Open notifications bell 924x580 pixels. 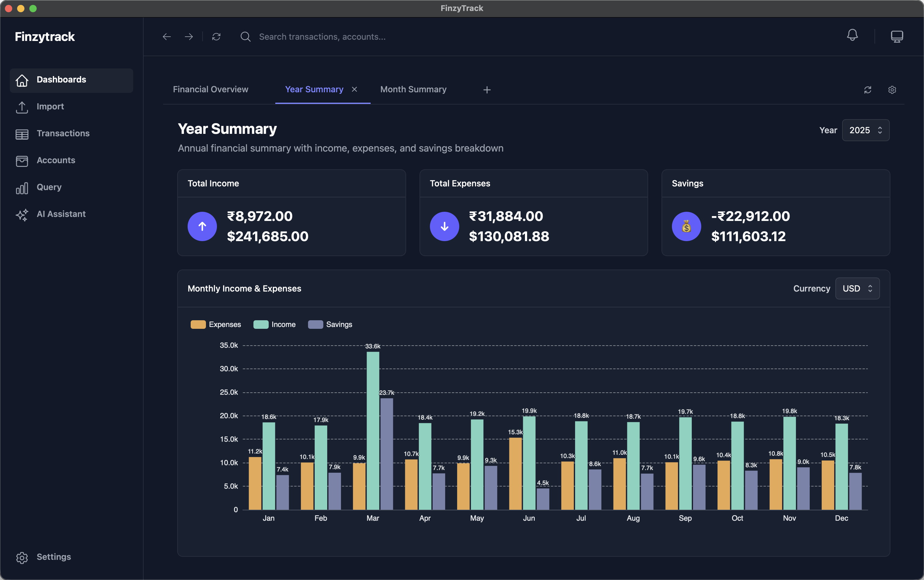point(852,35)
